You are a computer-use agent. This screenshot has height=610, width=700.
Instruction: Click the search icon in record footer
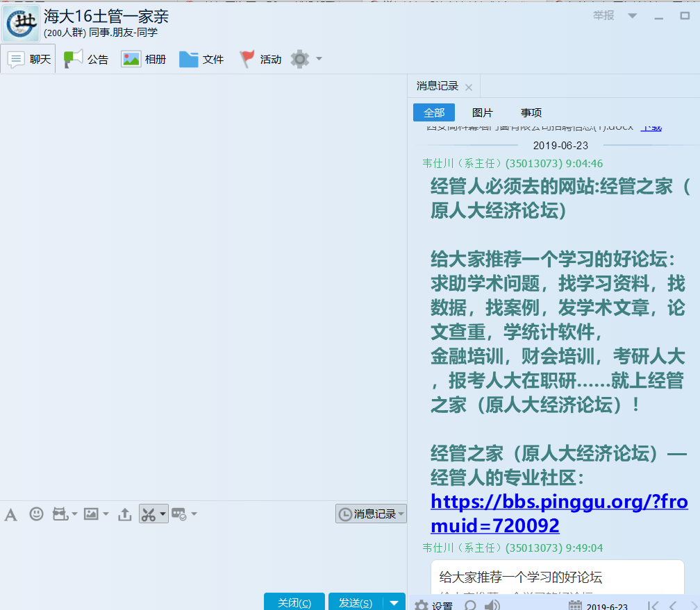pos(470,605)
